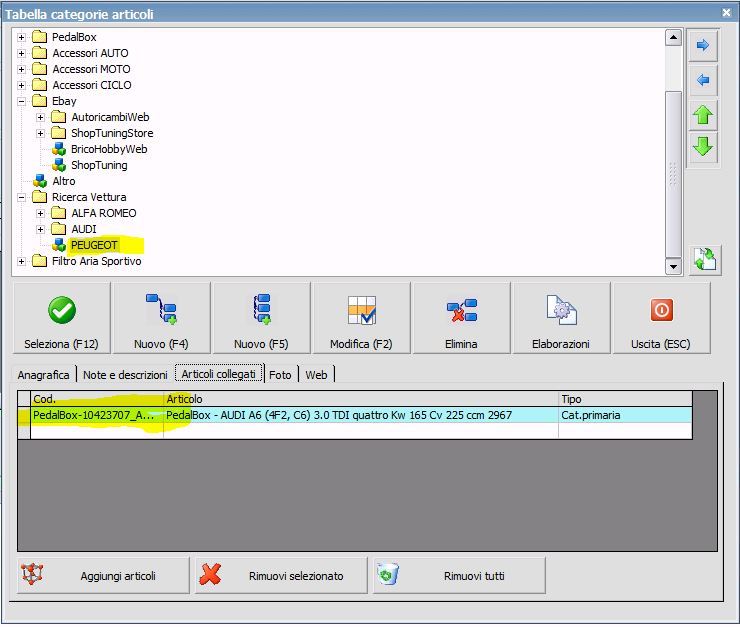Click the Cod. column header
The width and height of the screenshot is (740, 627).
click(97, 399)
